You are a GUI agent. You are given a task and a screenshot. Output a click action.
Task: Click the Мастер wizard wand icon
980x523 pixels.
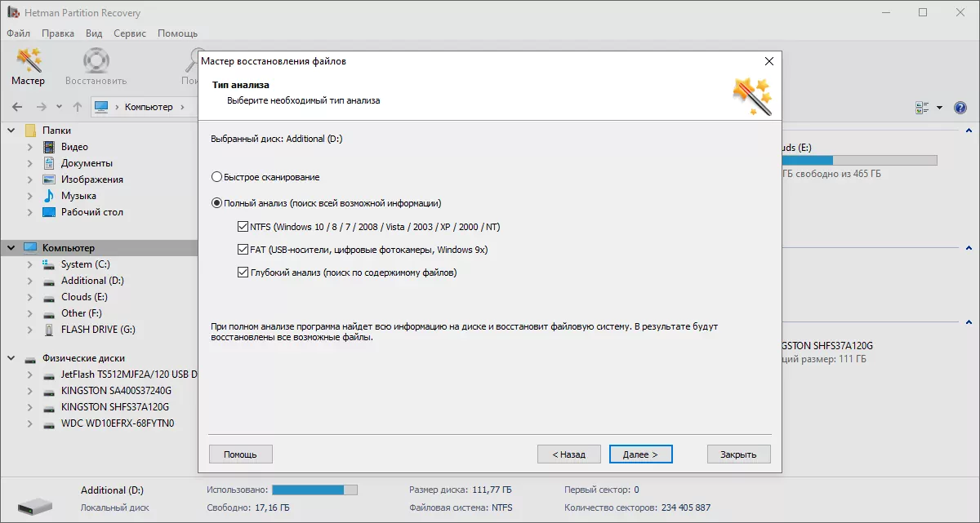click(x=29, y=61)
